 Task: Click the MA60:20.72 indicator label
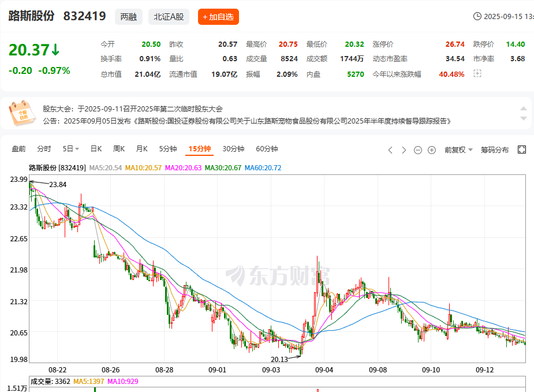pos(263,168)
